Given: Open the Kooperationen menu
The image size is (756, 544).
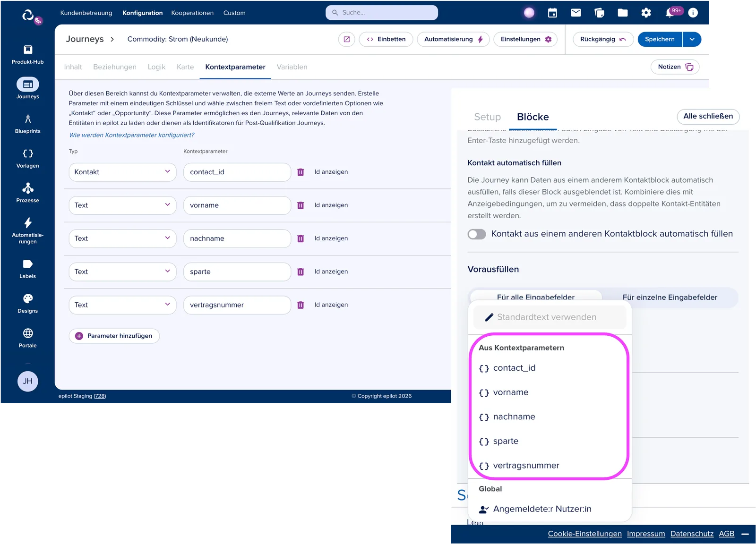Looking at the screenshot, I should point(192,13).
